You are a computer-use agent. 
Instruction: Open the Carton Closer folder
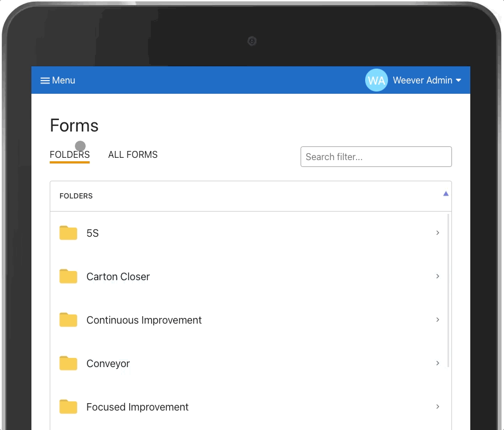[x=118, y=276]
